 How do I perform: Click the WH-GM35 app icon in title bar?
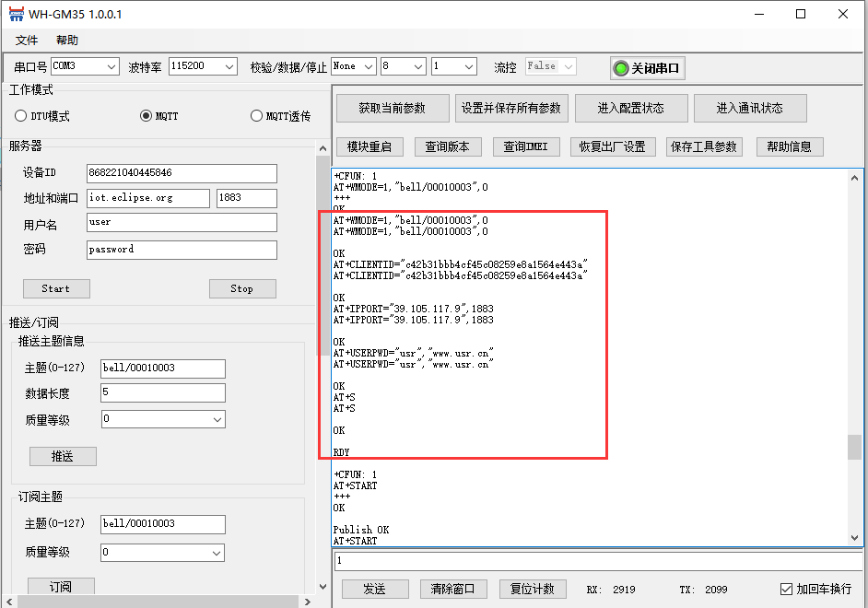(14, 14)
